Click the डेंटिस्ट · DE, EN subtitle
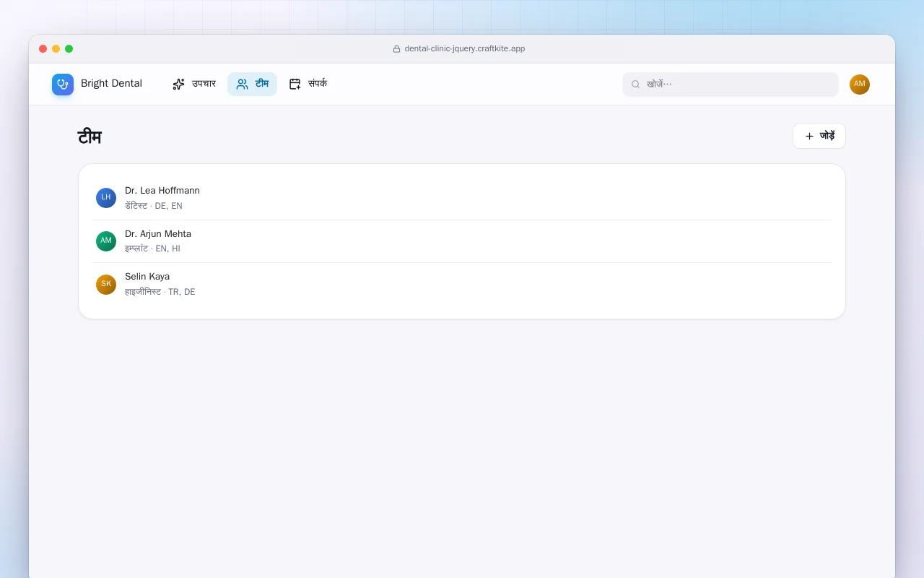 (154, 206)
